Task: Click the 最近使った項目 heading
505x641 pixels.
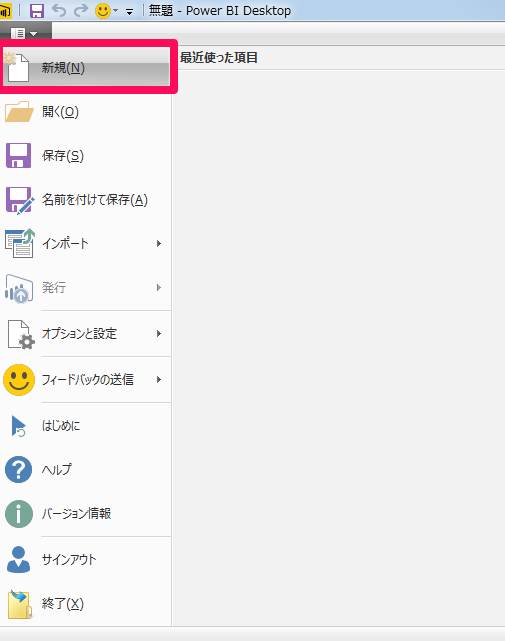Action: (x=219, y=58)
